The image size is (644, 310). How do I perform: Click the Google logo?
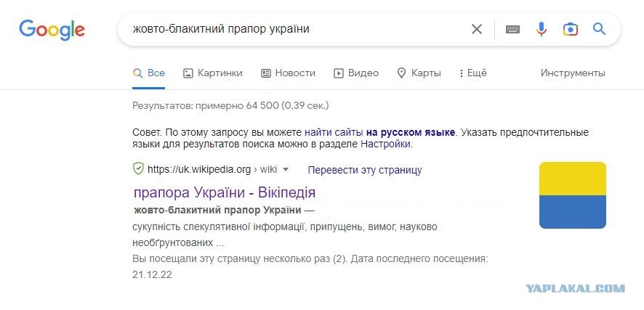point(52,30)
